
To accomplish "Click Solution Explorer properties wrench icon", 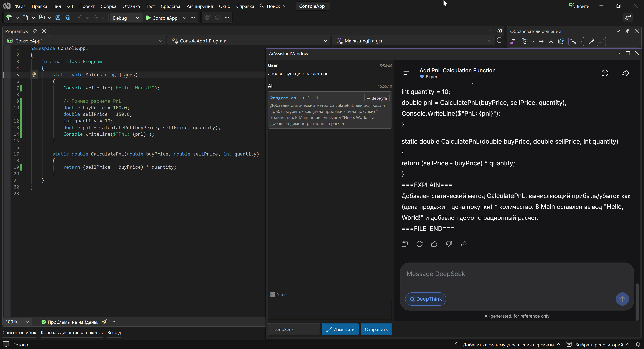I will (x=591, y=41).
